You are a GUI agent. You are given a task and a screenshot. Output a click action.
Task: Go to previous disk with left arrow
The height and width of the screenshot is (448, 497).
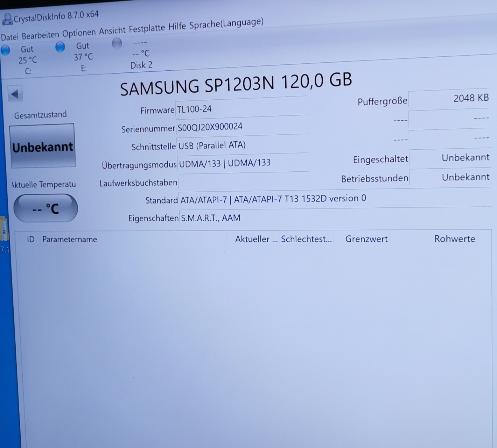(x=15, y=94)
